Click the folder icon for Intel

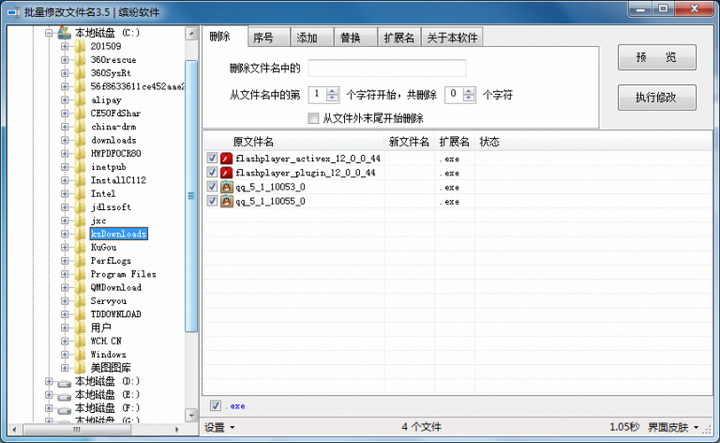pos(80,194)
